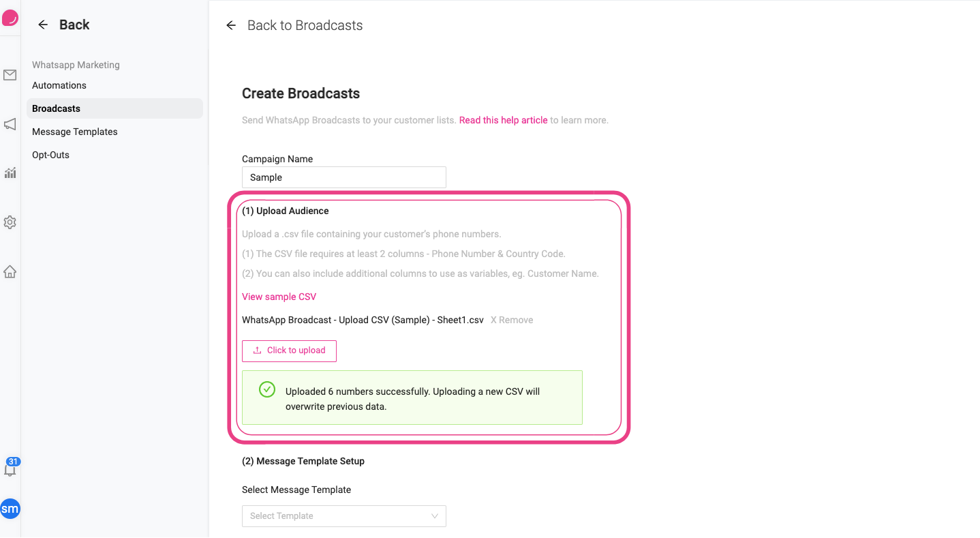The height and width of the screenshot is (538, 980).
Task: Open Message Templates from the sidebar
Action: click(x=74, y=131)
